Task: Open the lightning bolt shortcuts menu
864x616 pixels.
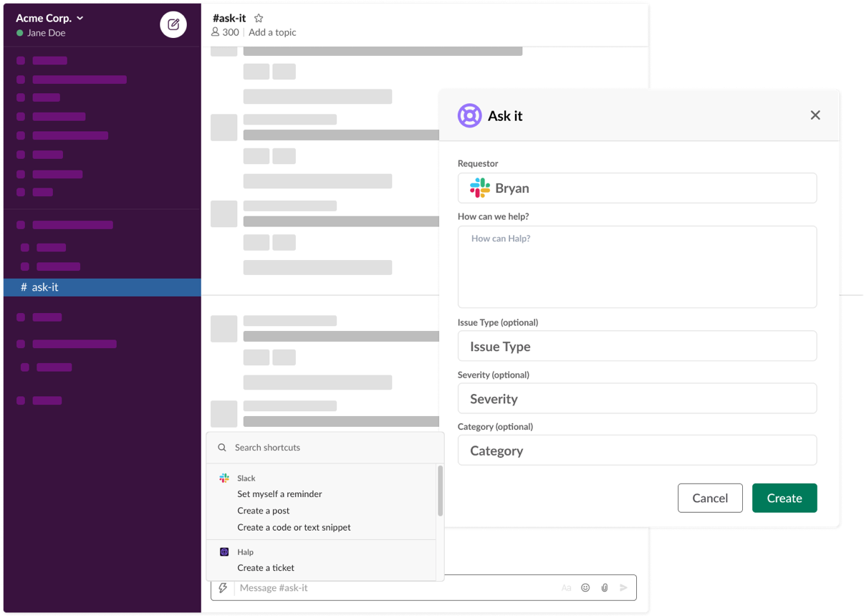Action: click(223, 588)
